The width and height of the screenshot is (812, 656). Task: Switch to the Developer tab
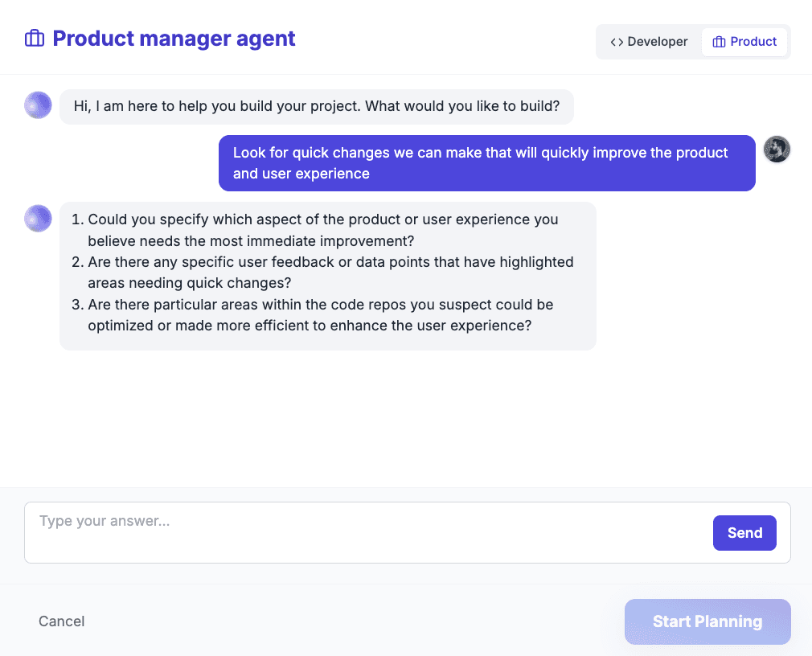(649, 42)
